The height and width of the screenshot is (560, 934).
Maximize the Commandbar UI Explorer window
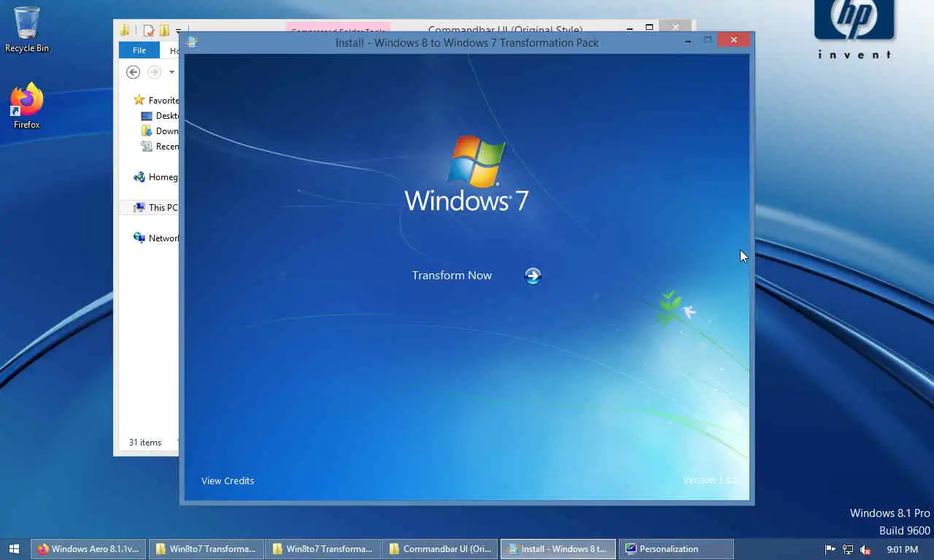(x=649, y=27)
